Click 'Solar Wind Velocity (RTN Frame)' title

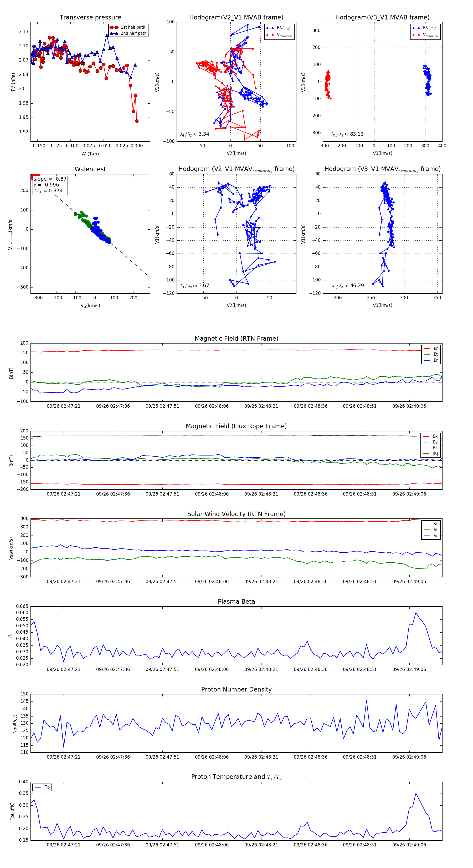[236, 514]
